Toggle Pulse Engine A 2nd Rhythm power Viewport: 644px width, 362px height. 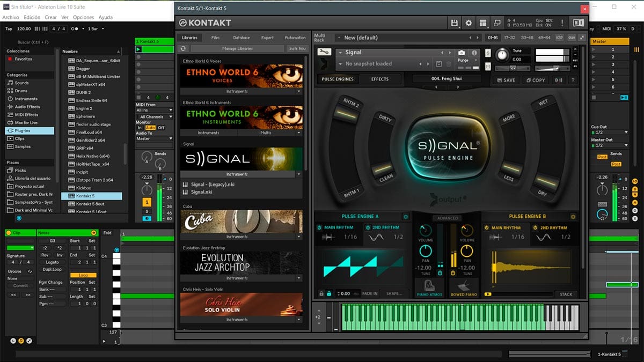(368, 227)
